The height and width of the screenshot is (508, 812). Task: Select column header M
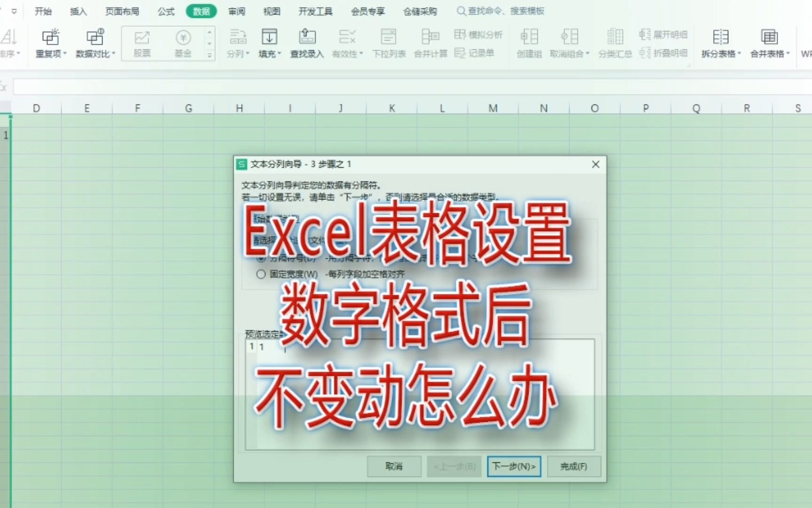point(493,108)
